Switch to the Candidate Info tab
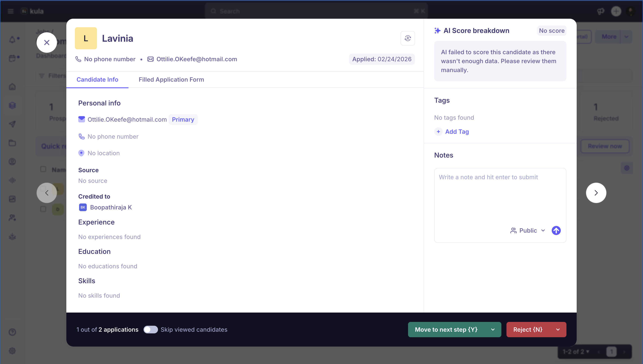This screenshot has height=364, width=643. (97, 80)
